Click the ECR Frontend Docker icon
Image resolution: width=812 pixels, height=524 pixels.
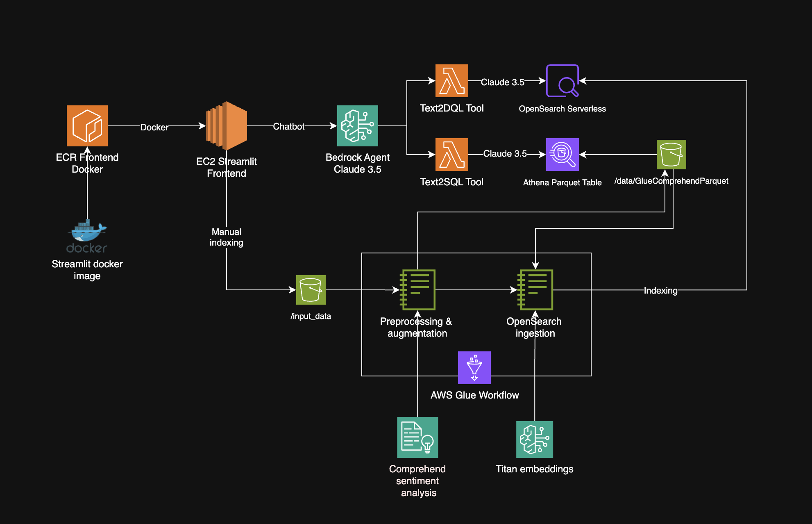tap(87, 125)
